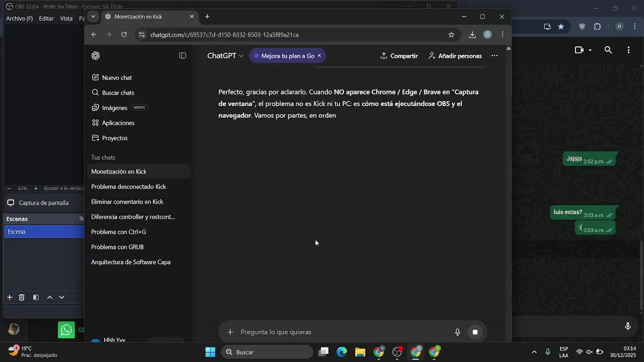Close the Monetización en Kick tab
This screenshot has height=362, width=644.
(192, 17)
